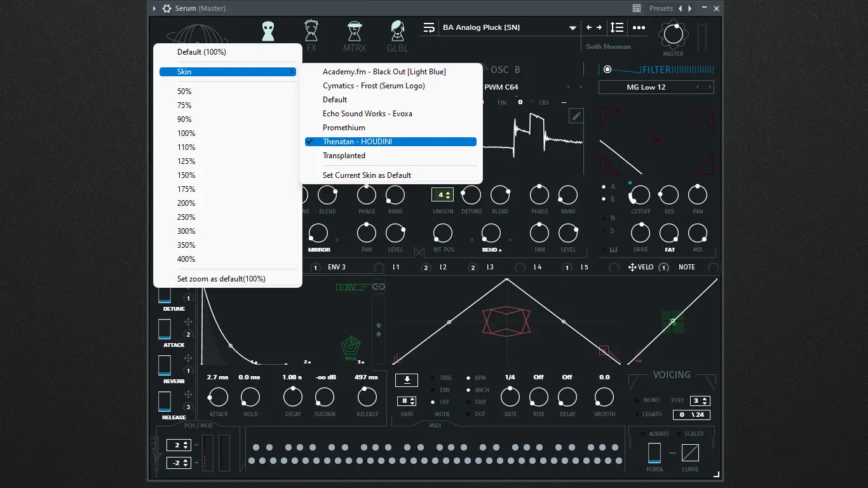Click the MIRROR warp mode label
This screenshot has width=868, height=488.
click(x=319, y=250)
